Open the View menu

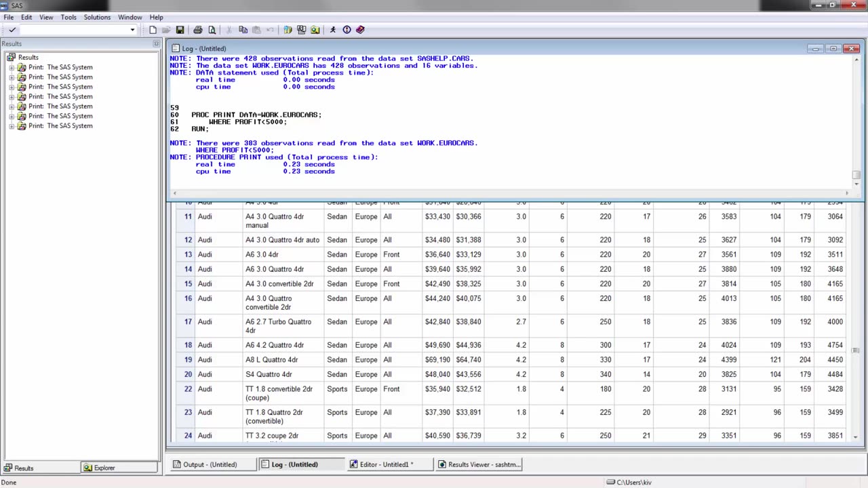click(x=46, y=17)
